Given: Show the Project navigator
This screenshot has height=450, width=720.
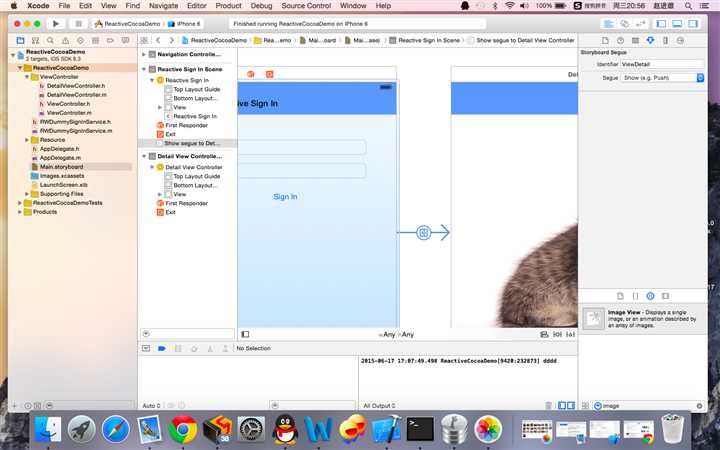Looking at the screenshot, I should (20, 40).
